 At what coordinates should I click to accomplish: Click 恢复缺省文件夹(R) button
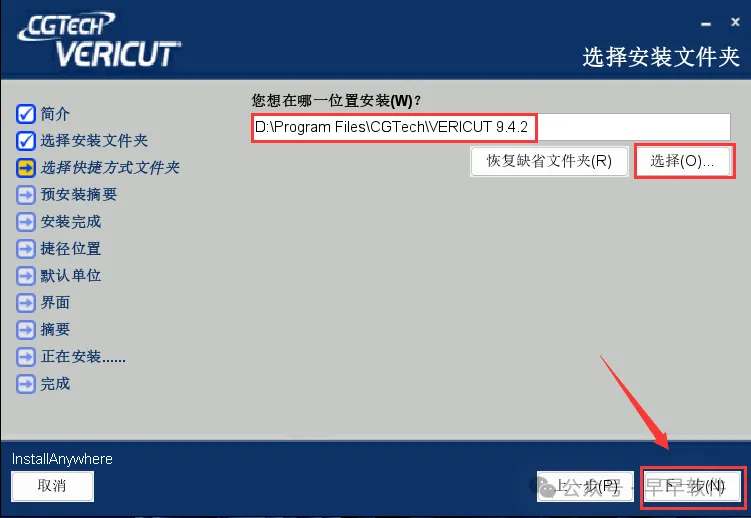click(x=549, y=161)
